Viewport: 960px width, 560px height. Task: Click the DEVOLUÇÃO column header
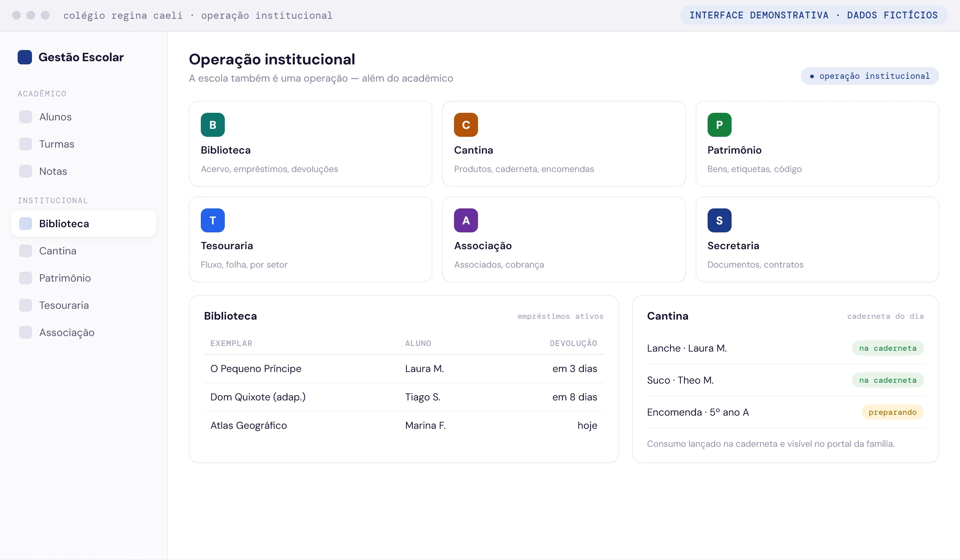click(x=573, y=343)
